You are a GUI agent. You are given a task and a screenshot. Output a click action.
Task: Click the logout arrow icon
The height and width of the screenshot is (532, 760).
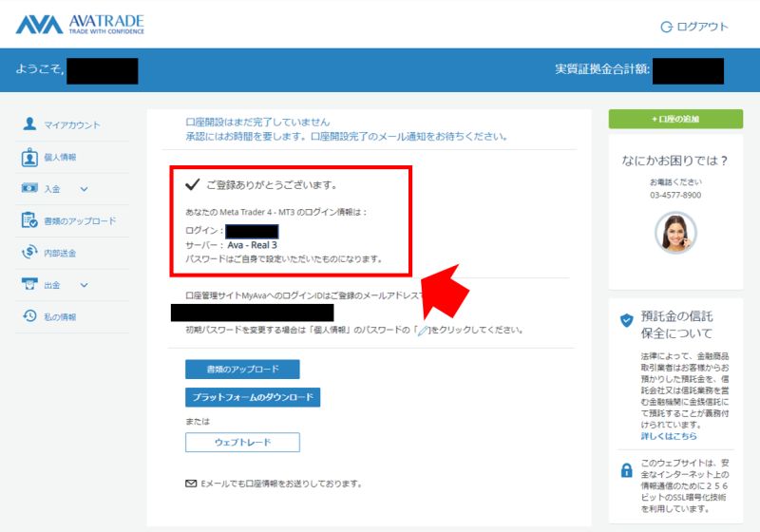coord(667,28)
